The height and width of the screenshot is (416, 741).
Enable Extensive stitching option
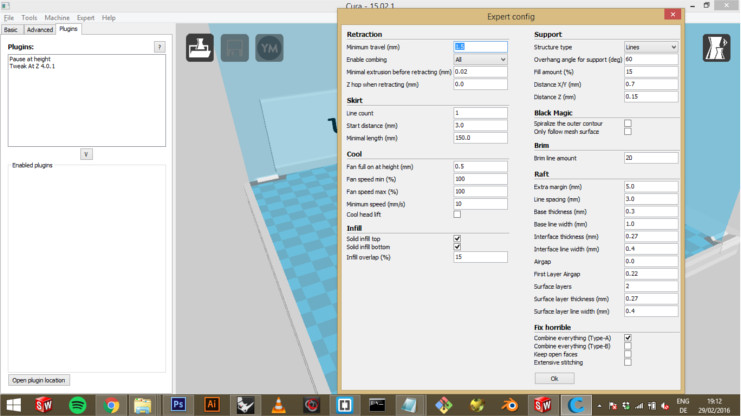628,362
